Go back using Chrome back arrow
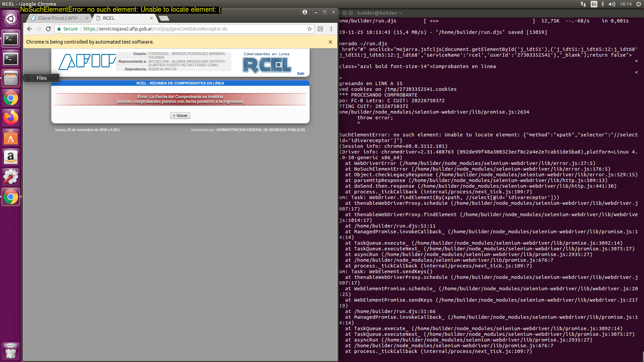 [30, 29]
